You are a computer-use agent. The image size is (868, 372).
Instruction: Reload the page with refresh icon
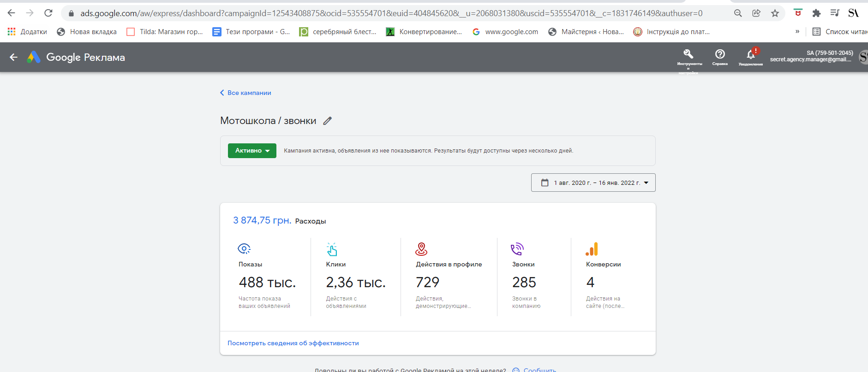[48, 13]
